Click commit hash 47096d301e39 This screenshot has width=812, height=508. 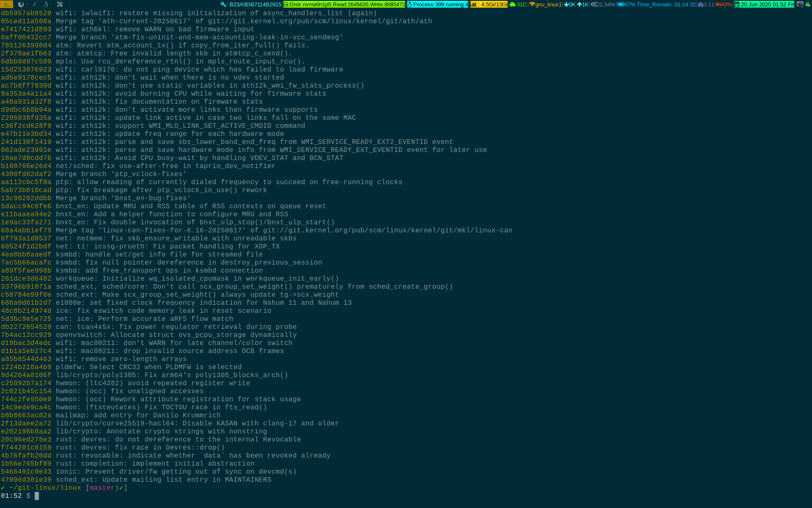click(26, 480)
